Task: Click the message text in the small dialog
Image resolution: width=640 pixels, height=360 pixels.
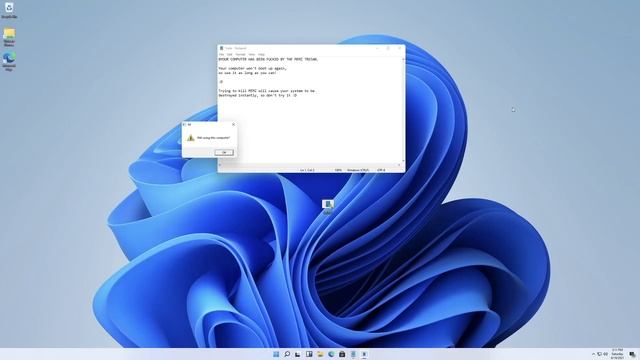Action: [213, 138]
